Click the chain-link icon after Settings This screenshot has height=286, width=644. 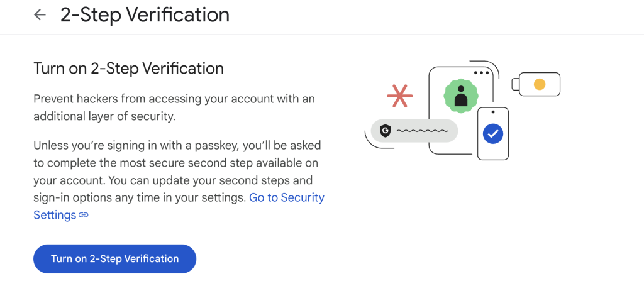click(84, 216)
